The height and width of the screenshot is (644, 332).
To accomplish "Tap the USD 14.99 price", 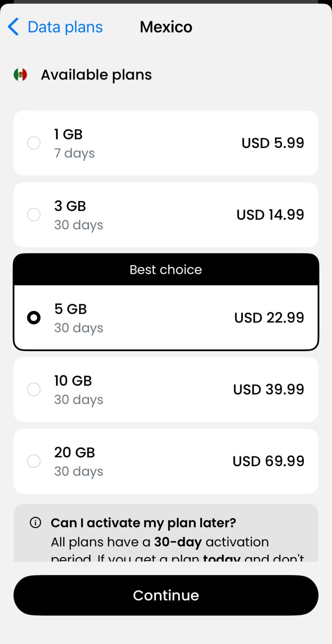I will coord(270,215).
